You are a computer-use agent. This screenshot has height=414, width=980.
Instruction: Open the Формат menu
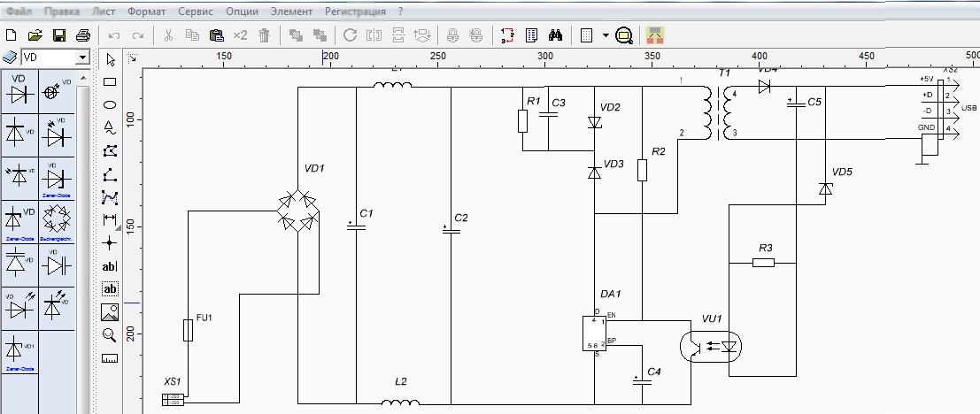tap(146, 11)
